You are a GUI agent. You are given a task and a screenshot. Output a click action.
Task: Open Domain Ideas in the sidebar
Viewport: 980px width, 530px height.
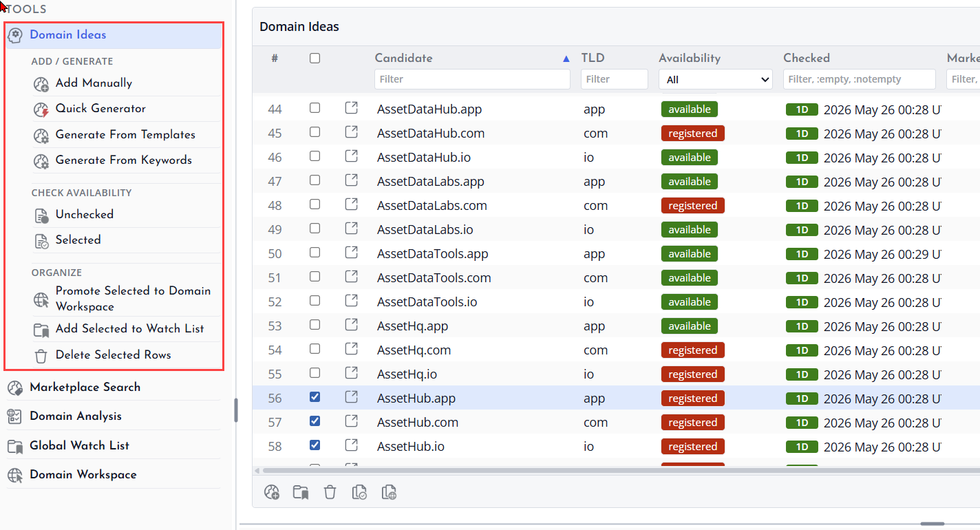point(114,35)
